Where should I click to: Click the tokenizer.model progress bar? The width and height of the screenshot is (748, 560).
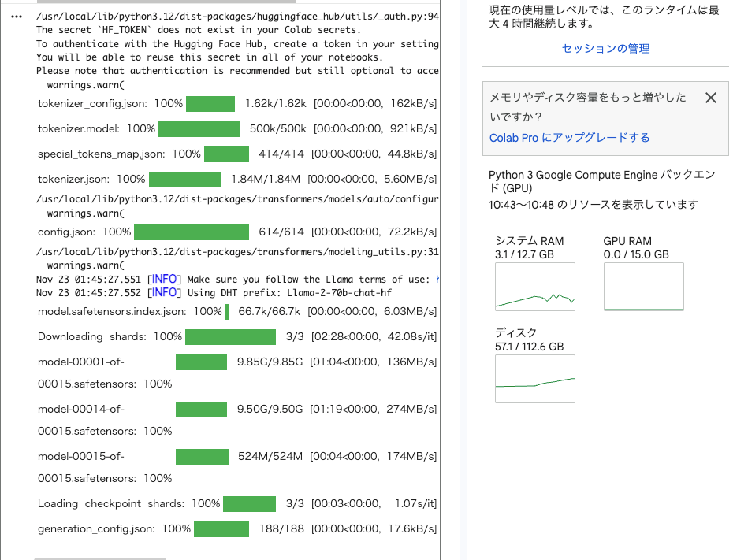pyautogui.click(x=199, y=129)
